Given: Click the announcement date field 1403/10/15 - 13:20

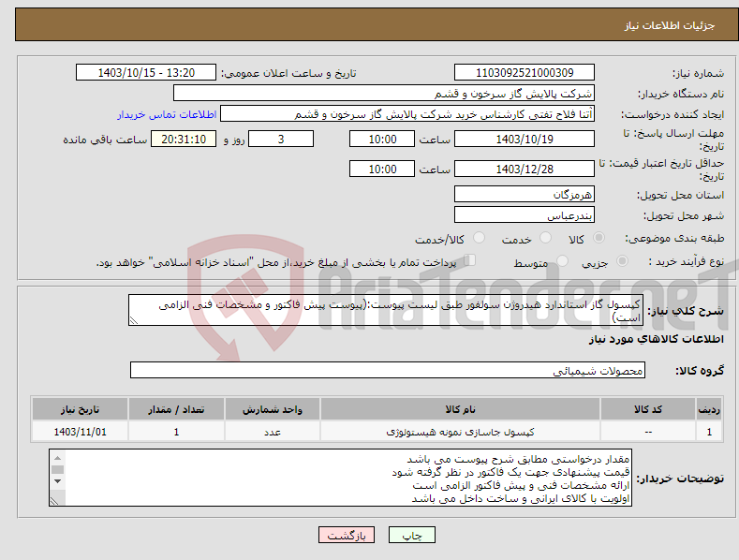Looking at the screenshot, I should 146,73.
